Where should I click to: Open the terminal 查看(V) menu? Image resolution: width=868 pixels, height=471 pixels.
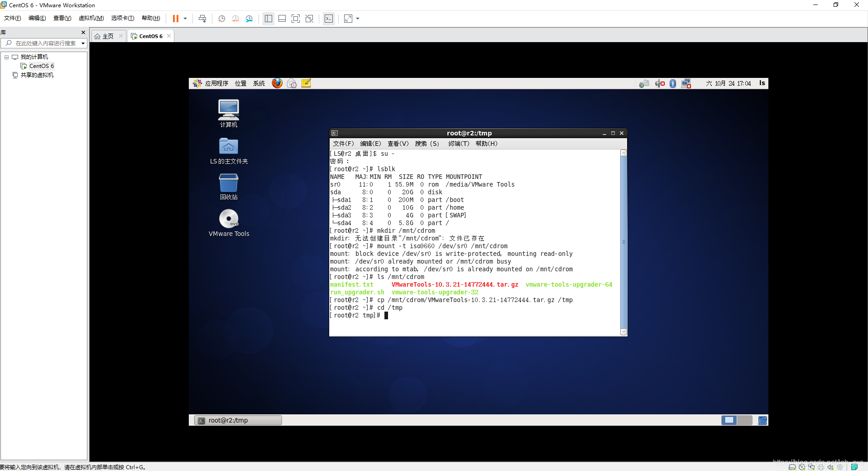[398, 144]
